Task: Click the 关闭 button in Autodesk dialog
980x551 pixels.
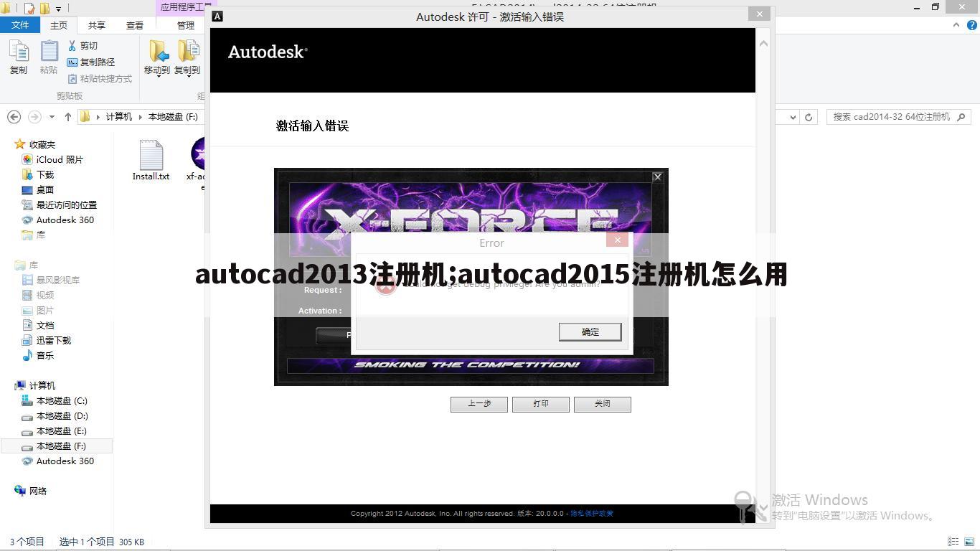Action: (x=603, y=404)
